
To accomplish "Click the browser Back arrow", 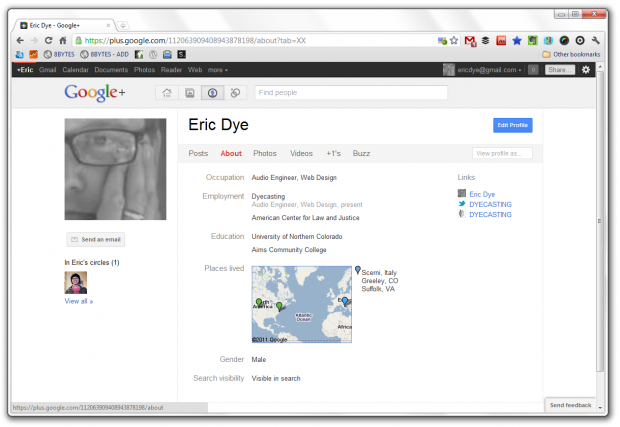I will click(x=20, y=40).
